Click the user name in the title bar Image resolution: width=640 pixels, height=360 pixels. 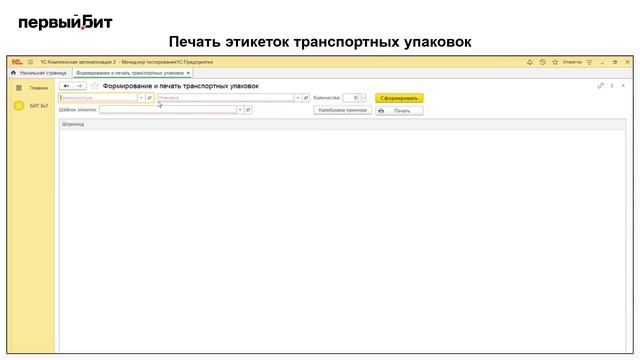(x=572, y=62)
